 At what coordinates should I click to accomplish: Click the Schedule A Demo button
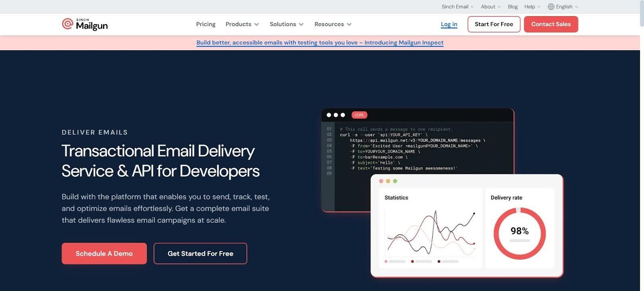click(104, 254)
